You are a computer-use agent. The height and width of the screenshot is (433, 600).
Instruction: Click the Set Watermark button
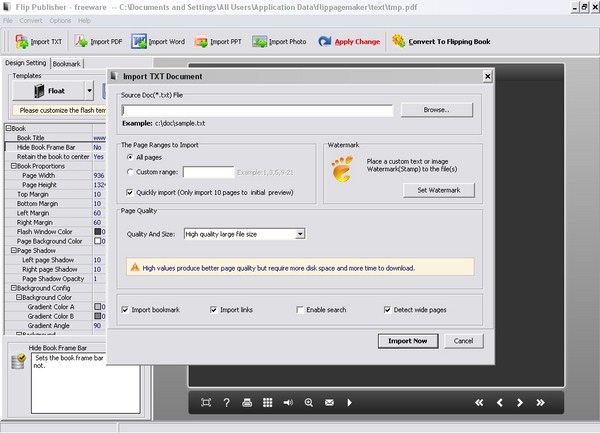439,190
